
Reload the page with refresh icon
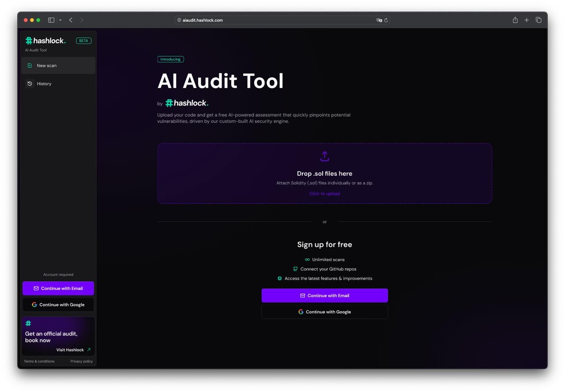(386, 20)
